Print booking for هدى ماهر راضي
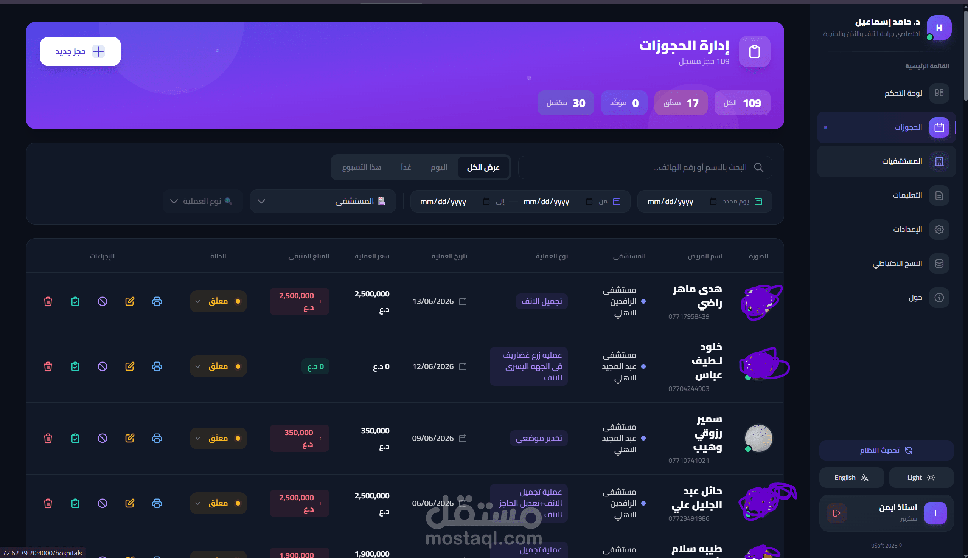This screenshot has width=968, height=560. point(157,301)
